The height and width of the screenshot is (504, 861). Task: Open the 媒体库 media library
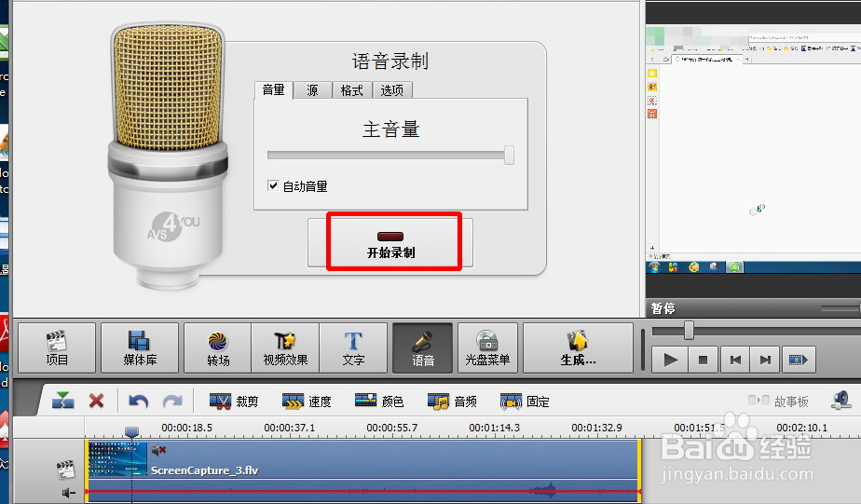pos(140,348)
